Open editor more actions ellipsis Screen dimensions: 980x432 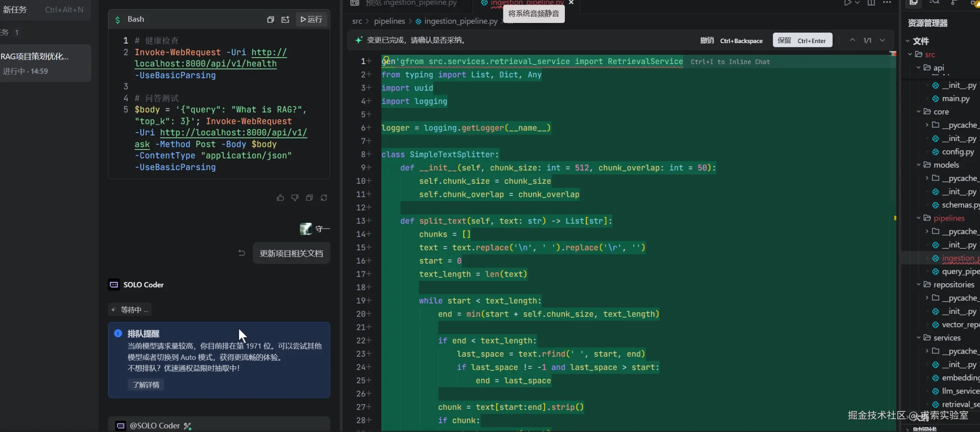click(887, 3)
